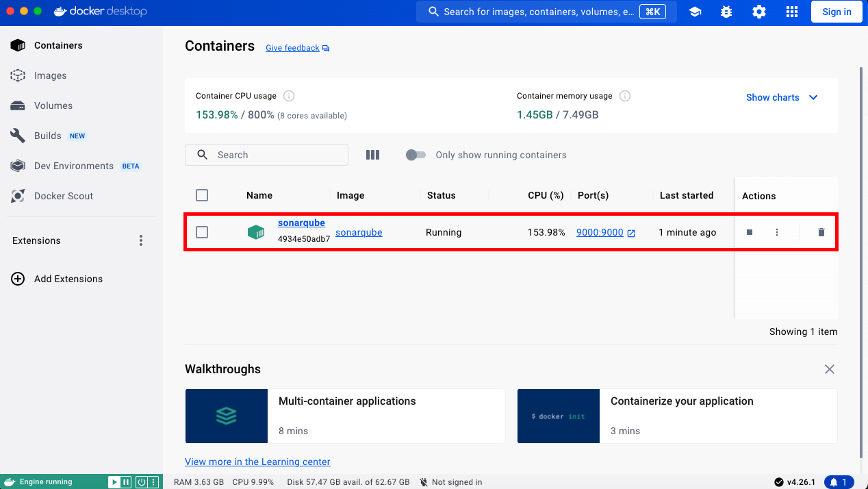Open the sonarqube container name link

click(x=301, y=223)
